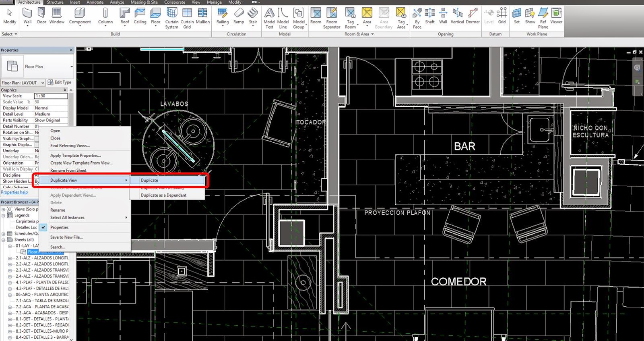Pick the Floor tool
The width and height of the screenshot is (644, 341).
click(x=155, y=18)
